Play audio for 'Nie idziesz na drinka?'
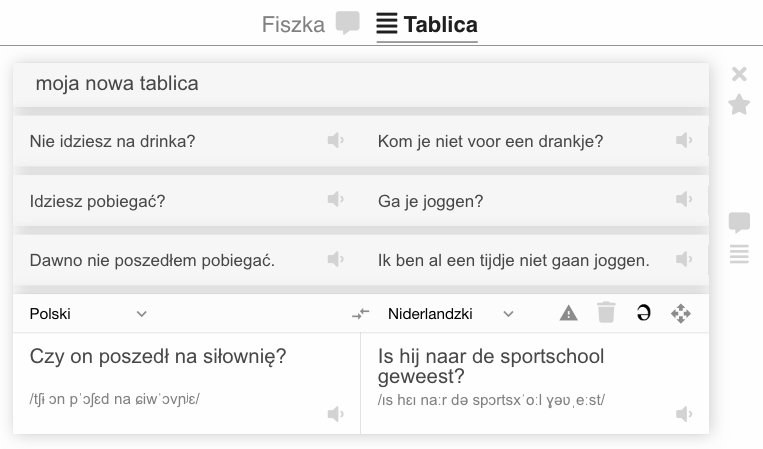Viewport: 763px width, 449px height. click(336, 141)
